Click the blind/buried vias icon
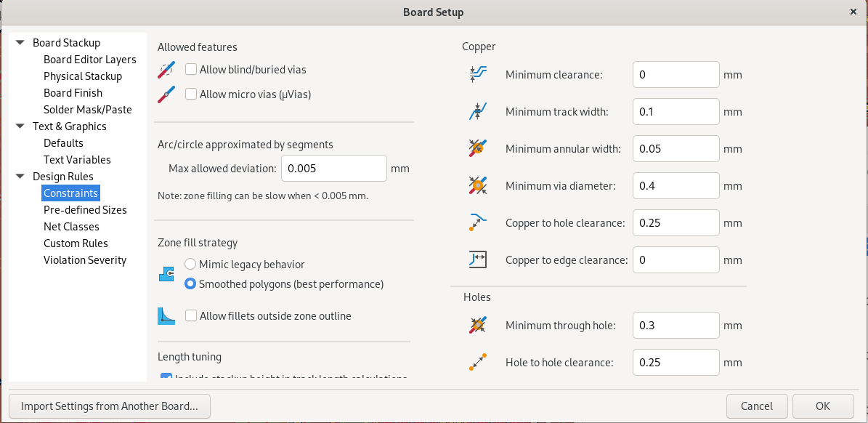The height and width of the screenshot is (423, 868). point(167,70)
